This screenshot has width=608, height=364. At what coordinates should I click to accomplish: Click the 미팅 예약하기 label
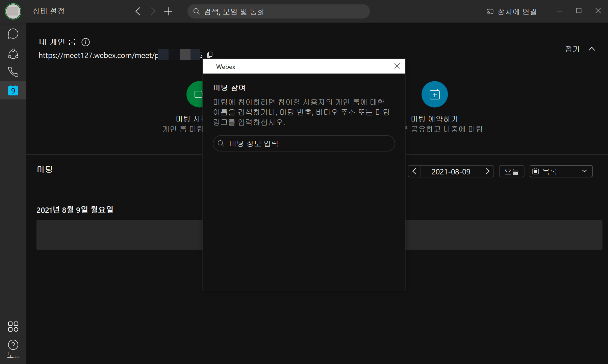[434, 119]
